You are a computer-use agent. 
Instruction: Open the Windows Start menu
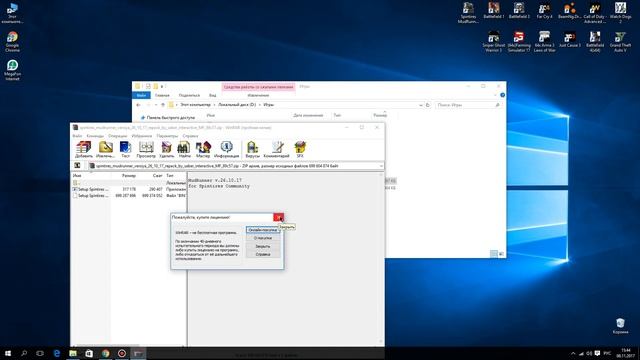[x=8, y=353]
